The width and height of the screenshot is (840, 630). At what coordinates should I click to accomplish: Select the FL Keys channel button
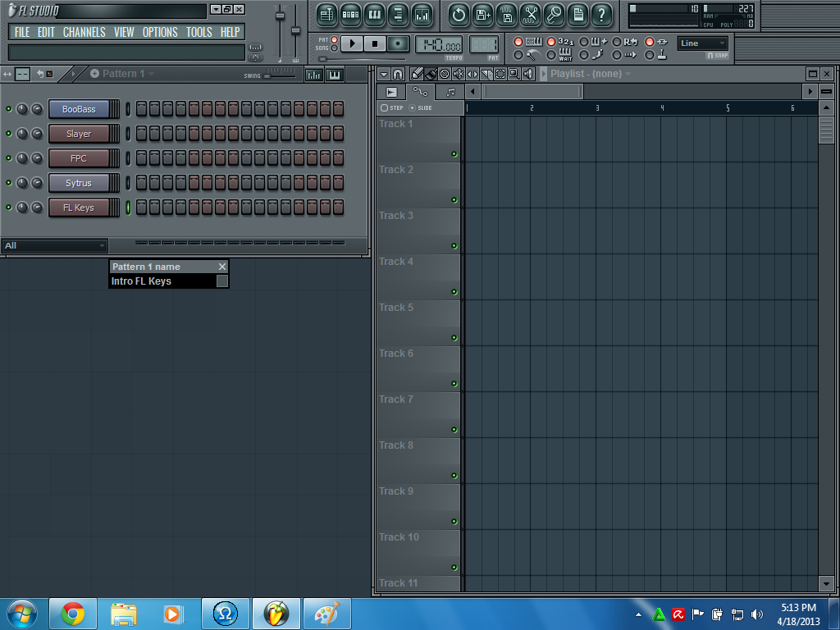pyautogui.click(x=79, y=208)
